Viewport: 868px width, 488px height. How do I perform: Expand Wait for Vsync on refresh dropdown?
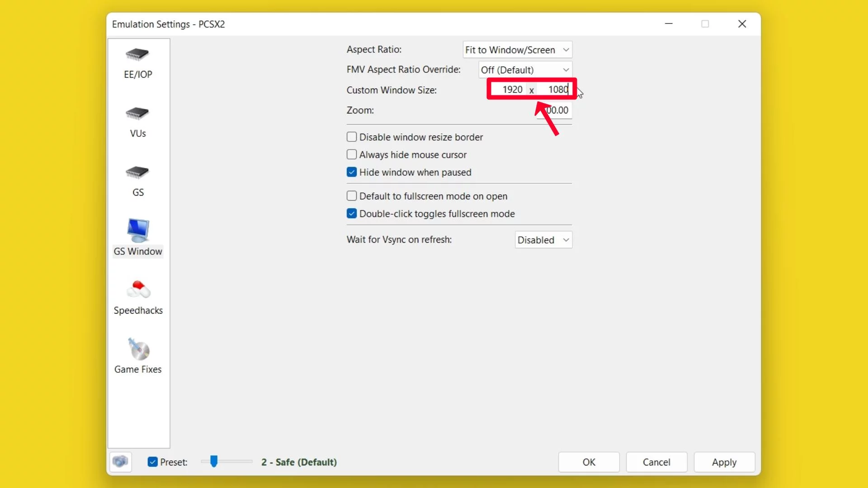click(x=542, y=239)
